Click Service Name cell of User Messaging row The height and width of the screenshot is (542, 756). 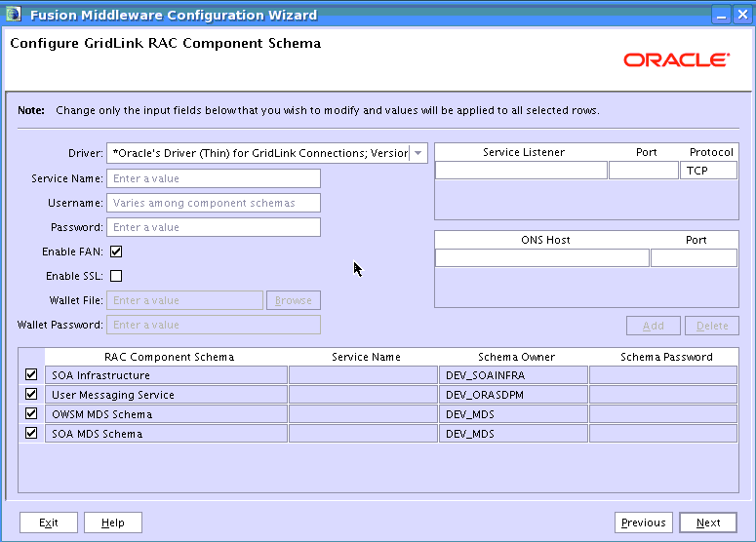364,395
